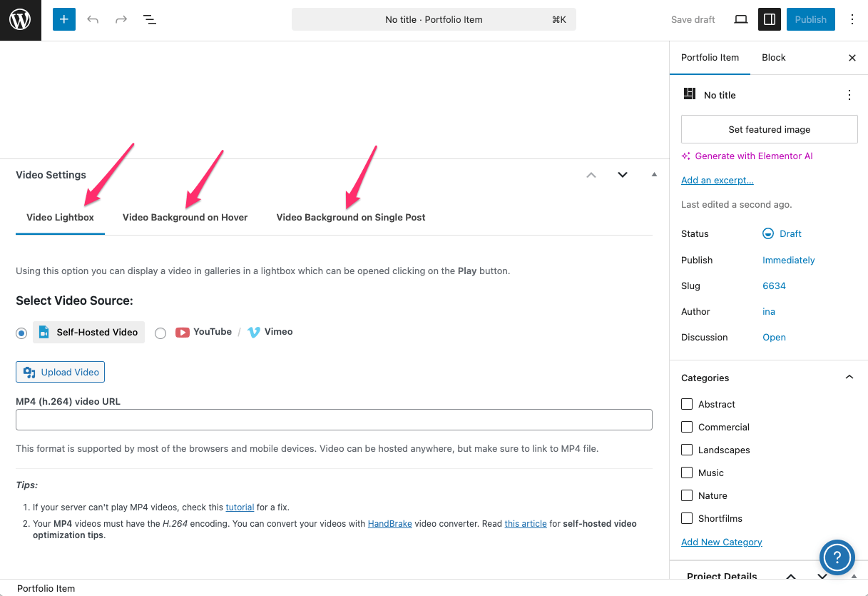This screenshot has height=596, width=868.
Task: Click the MP4 video URL input field
Action: 334,420
